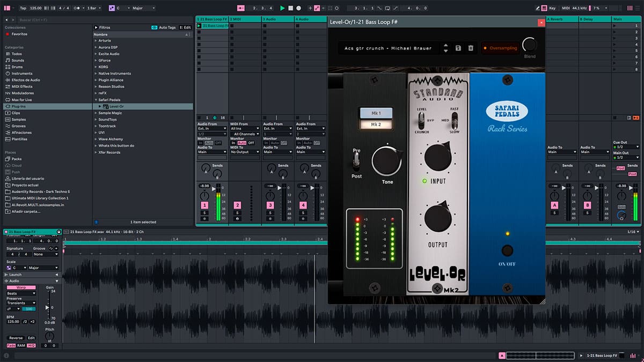Toggle the Warp button in clip view
Screen dimensions: 644x362
[x=21, y=287]
